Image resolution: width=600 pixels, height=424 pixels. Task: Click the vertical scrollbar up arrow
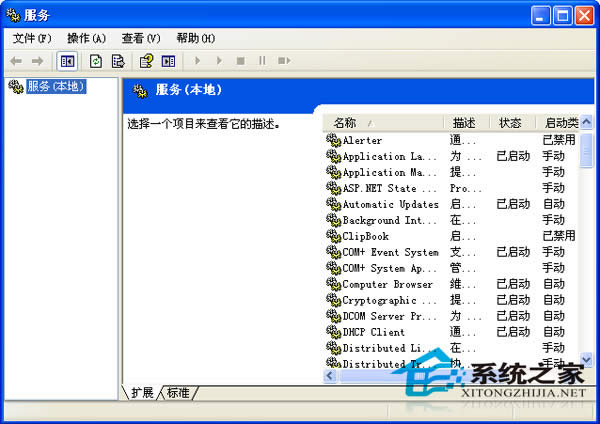click(x=587, y=123)
